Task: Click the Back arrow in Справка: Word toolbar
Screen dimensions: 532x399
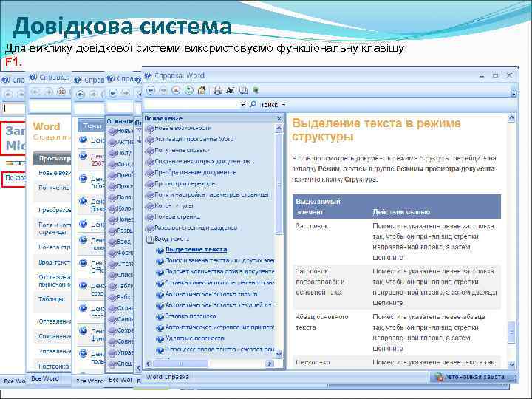Action: pyautogui.click(x=151, y=90)
